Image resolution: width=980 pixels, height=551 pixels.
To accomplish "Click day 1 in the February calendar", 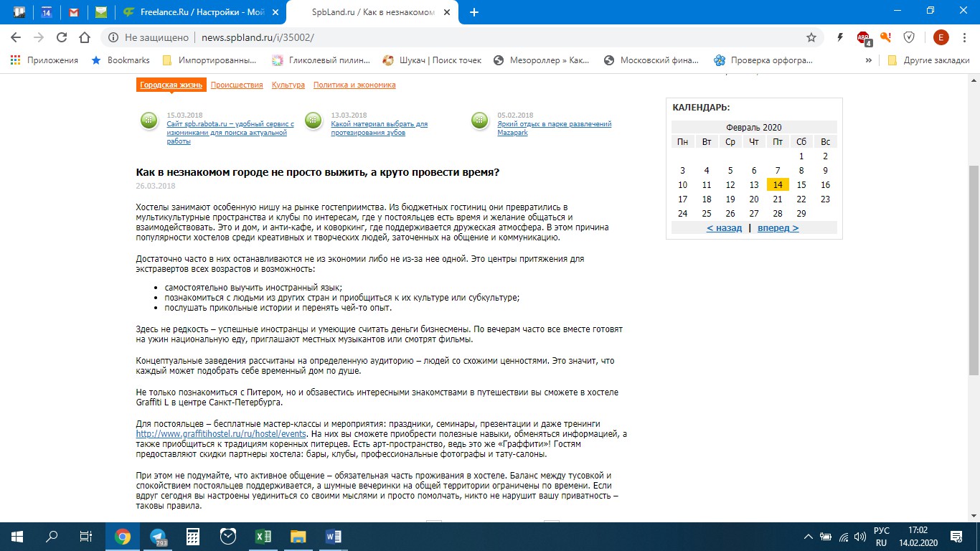I will (x=801, y=156).
